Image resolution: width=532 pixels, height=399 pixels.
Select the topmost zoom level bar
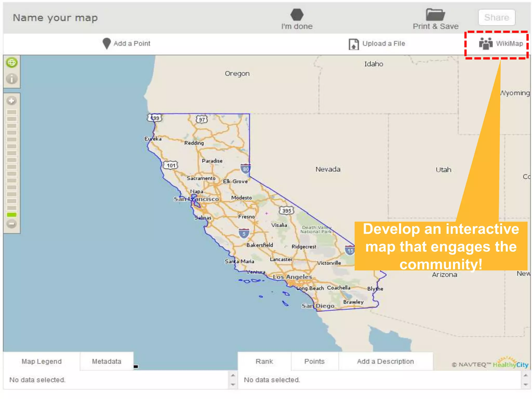tap(12, 112)
